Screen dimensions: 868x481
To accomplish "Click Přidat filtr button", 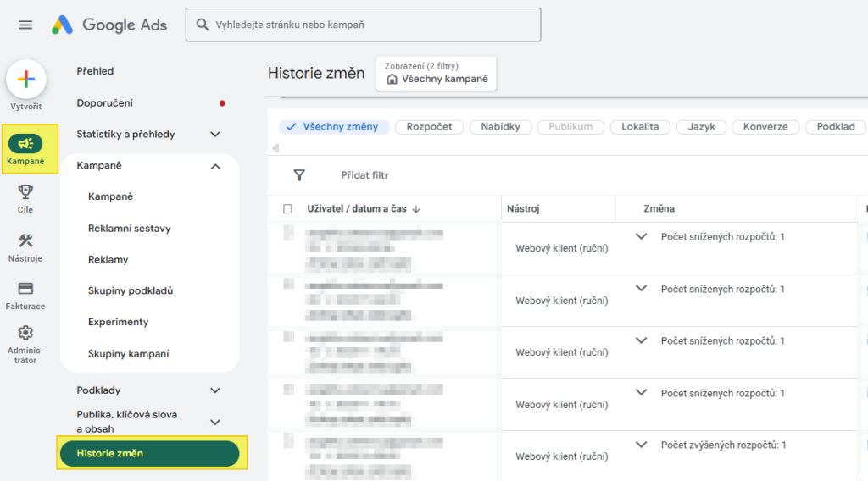I will tap(364, 175).
